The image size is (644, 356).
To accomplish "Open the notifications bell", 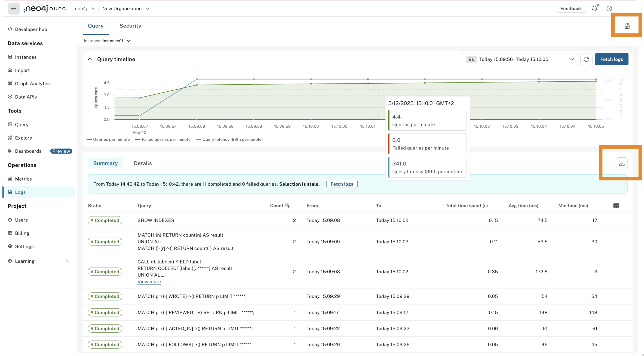I will (x=595, y=8).
